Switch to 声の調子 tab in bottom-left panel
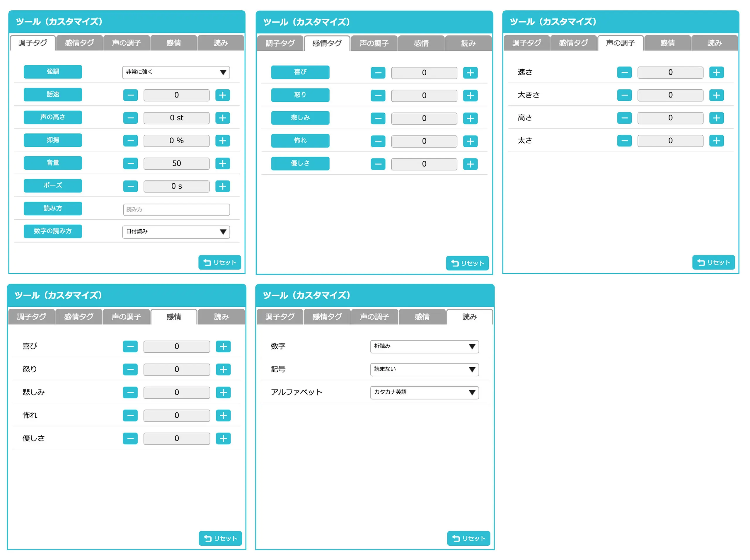750x560 pixels. click(x=126, y=317)
